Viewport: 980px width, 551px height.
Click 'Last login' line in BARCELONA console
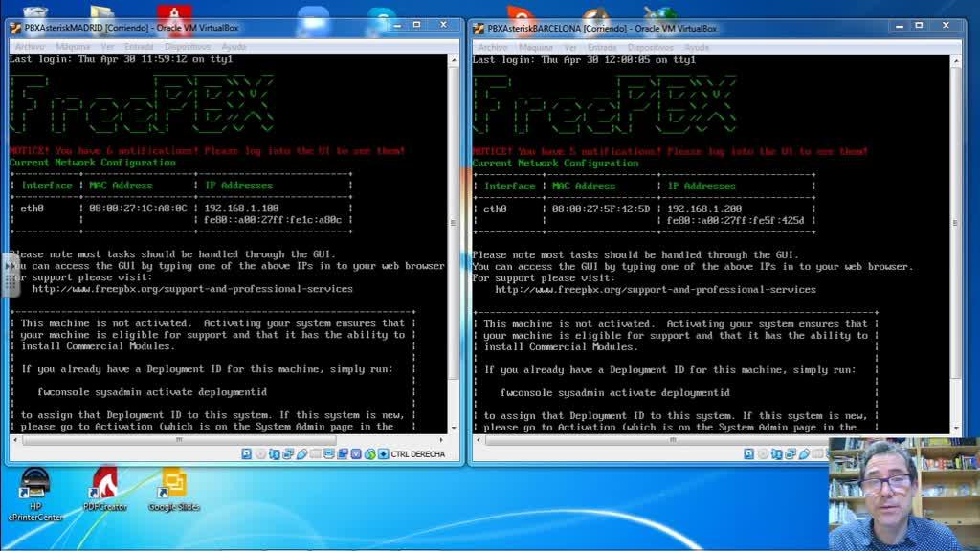click(585, 60)
